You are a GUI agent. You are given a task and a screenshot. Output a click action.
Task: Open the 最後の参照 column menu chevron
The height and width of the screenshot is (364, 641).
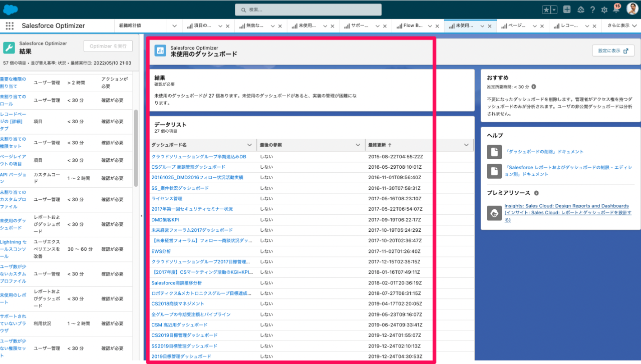[358, 145]
